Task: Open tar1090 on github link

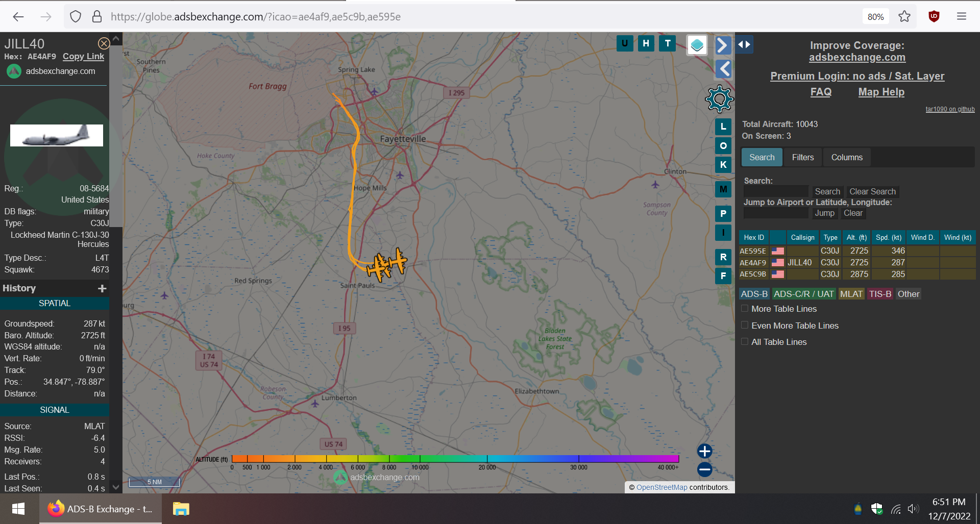Action: click(x=950, y=109)
